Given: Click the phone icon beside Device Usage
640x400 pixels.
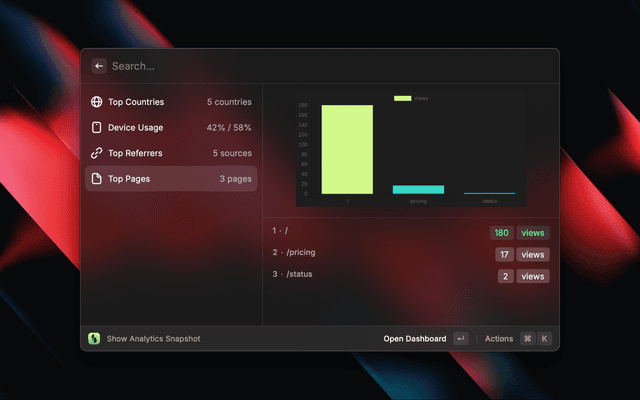Looking at the screenshot, I should coord(97,128).
